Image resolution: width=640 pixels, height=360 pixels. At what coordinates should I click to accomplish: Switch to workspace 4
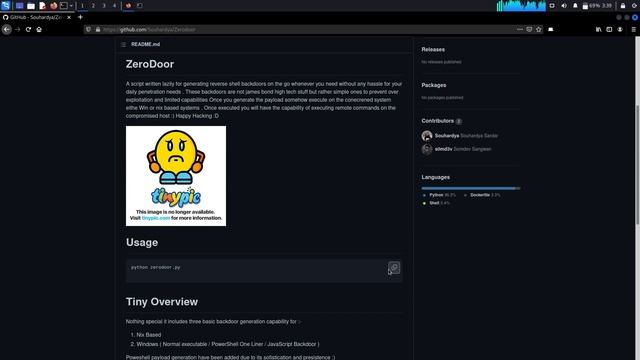(114, 6)
